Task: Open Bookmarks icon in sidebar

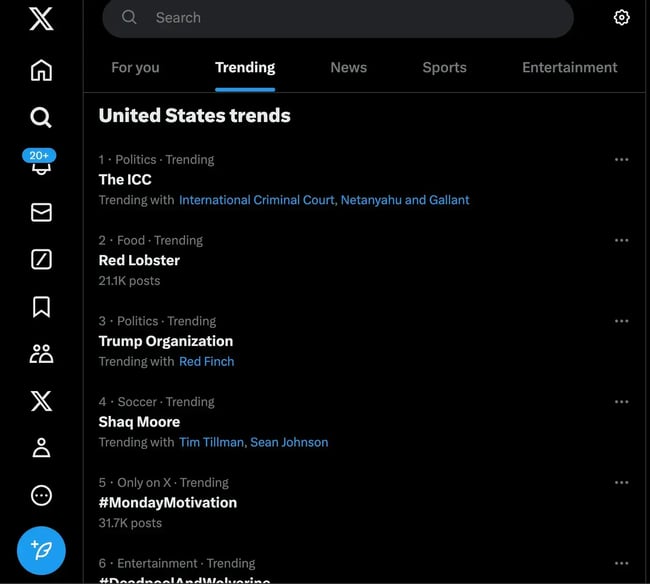Action: pyautogui.click(x=41, y=307)
